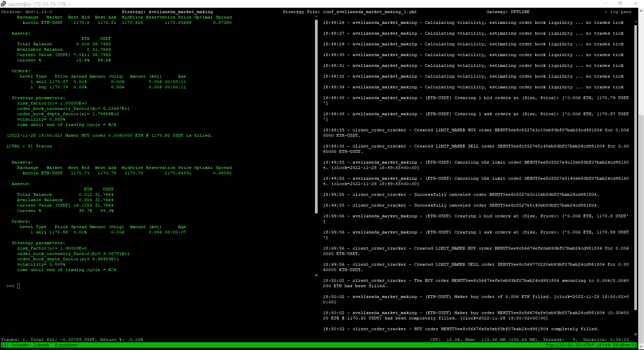Click 'Trades: 1, Total P&L' status bar entry

[48, 340]
